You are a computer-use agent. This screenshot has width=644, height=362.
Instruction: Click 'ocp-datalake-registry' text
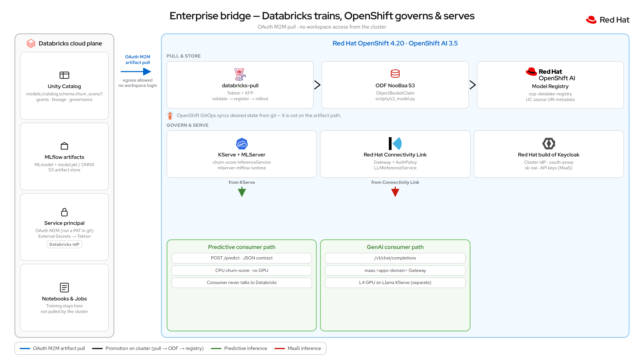[x=550, y=94]
